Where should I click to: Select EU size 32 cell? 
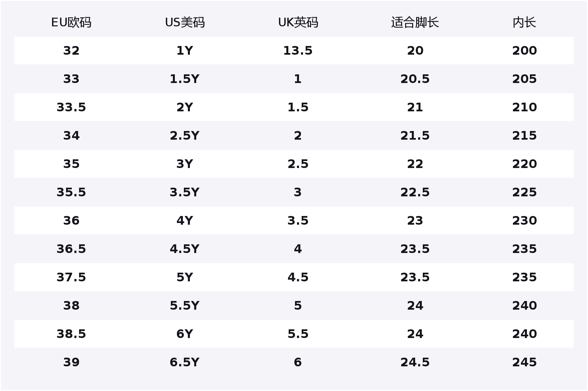71,51
